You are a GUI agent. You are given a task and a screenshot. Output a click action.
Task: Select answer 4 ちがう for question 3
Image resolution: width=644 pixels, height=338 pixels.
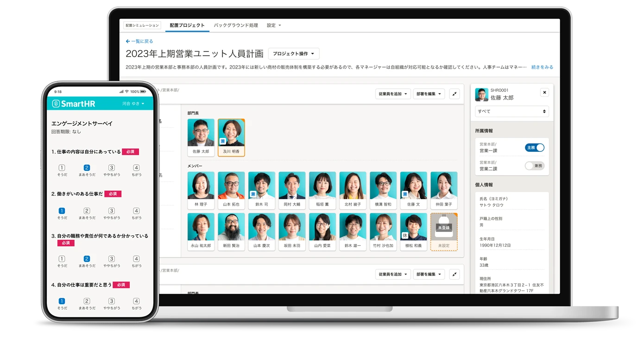click(136, 261)
